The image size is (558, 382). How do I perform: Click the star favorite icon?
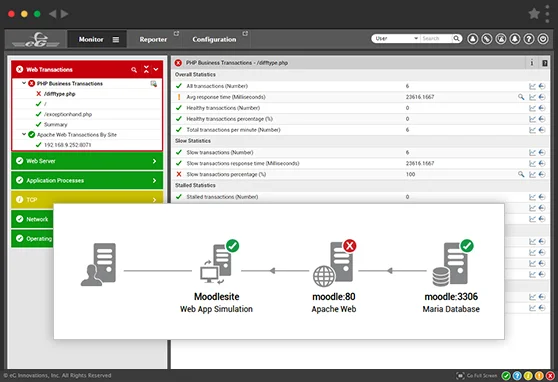tap(534, 14)
